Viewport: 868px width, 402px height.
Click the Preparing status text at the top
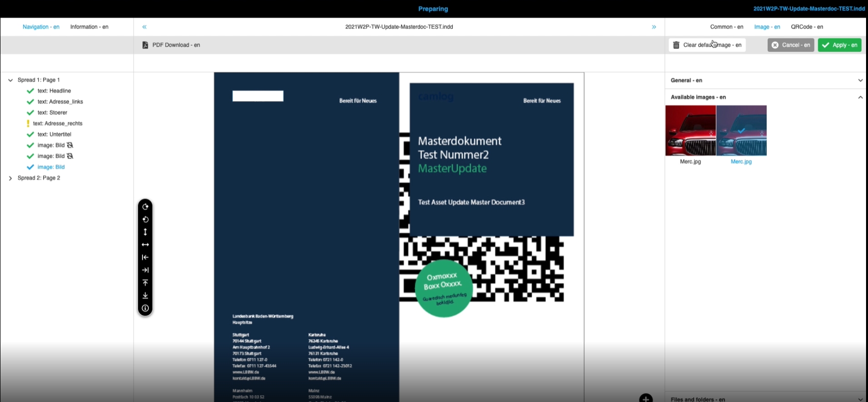coord(433,9)
